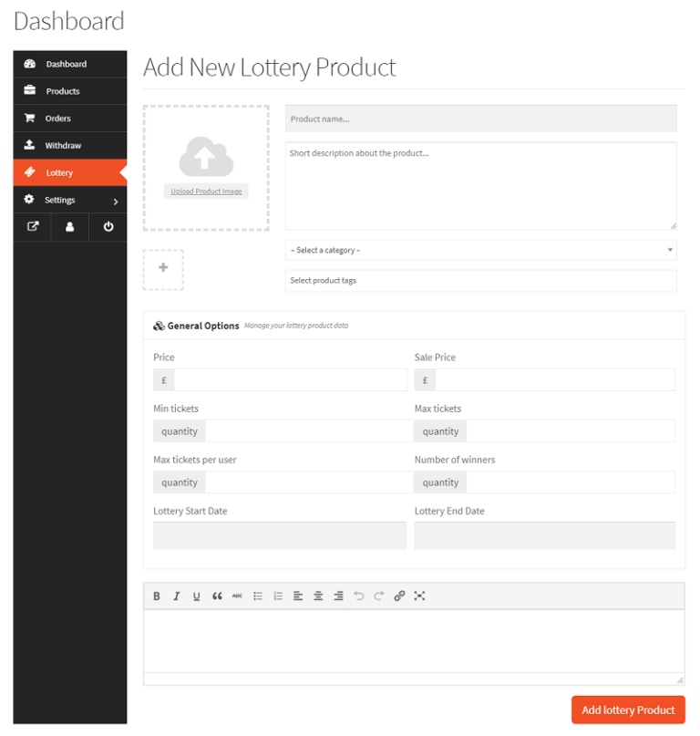This screenshot has height=736, width=700.
Task: Click the Lottery ticket icon
Action: coord(29,171)
